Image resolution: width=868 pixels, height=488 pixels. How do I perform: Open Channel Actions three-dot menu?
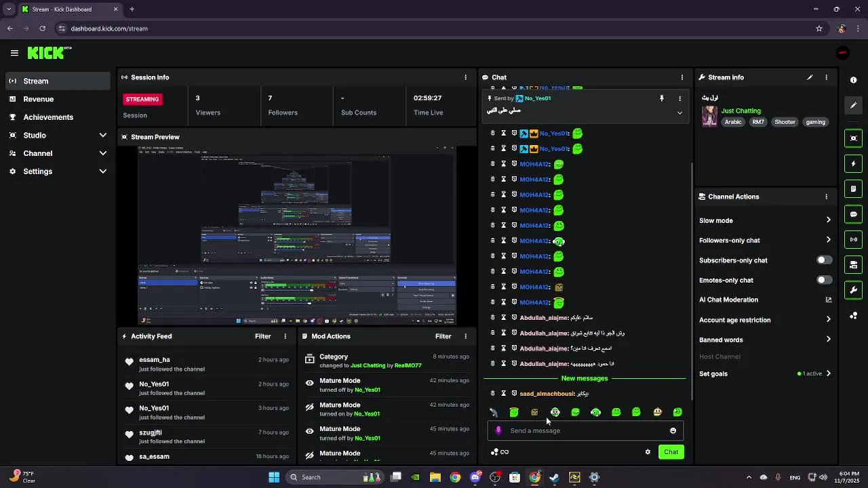(826, 197)
